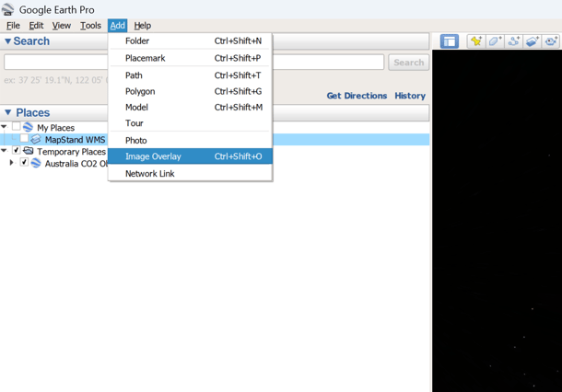The image size is (562, 392).
Task: Select the My Places label
Action: (x=55, y=128)
